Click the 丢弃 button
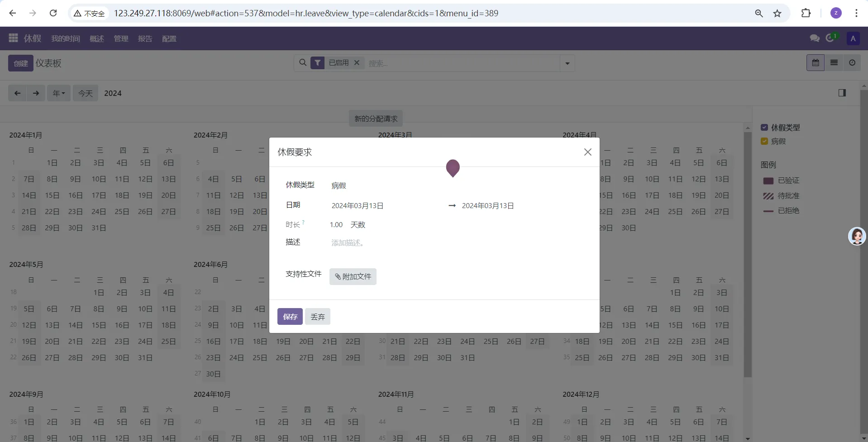Screen dimensions: 868x442 [318, 317]
